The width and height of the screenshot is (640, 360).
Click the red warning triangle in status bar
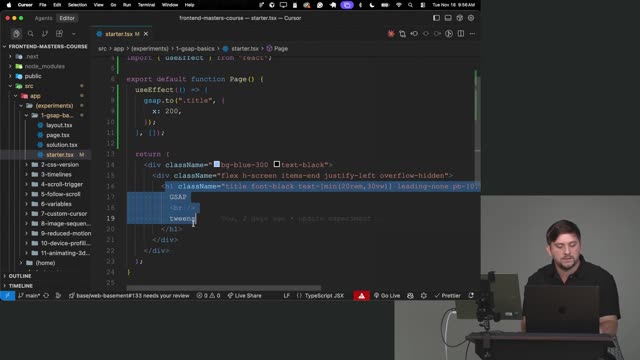pyautogui.click(x=362, y=296)
